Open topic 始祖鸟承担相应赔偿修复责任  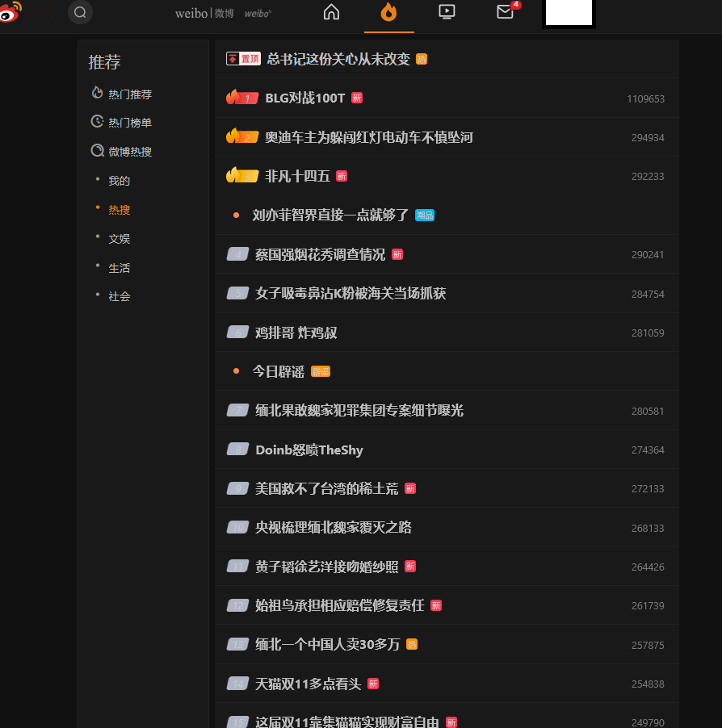340,605
